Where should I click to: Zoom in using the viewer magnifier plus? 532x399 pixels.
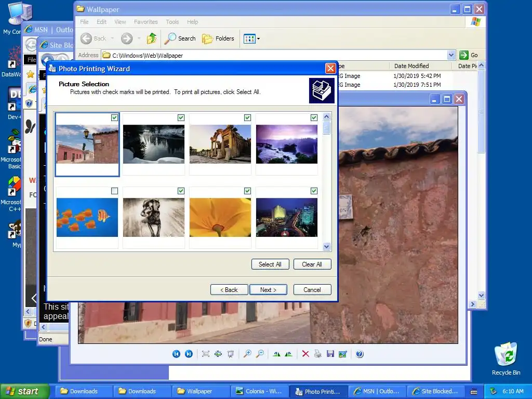click(247, 354)
